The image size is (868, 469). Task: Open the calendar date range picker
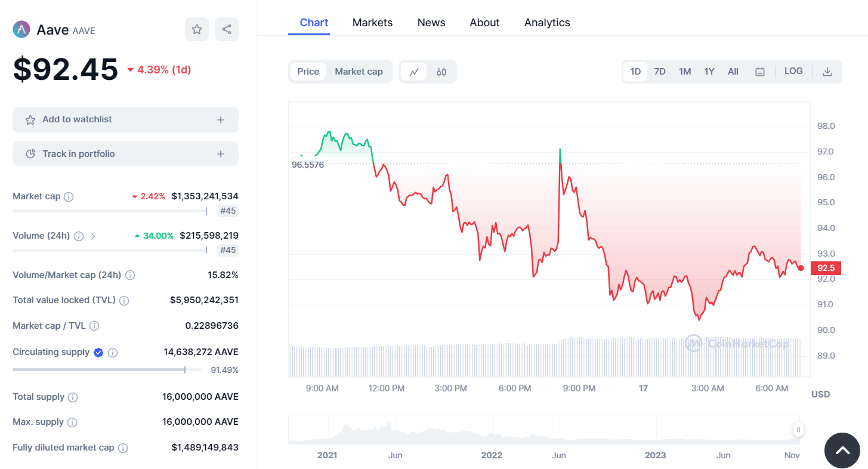point(760,72)
